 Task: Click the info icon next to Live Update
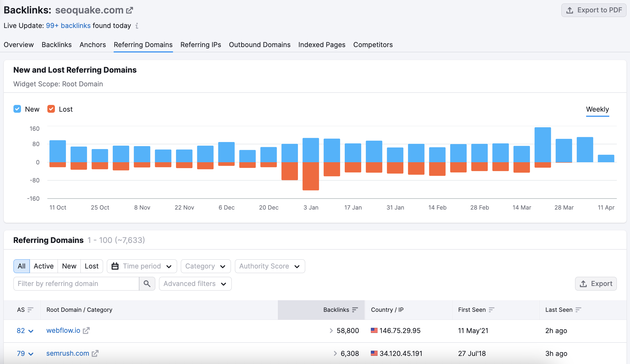click(x=137, y=26)
